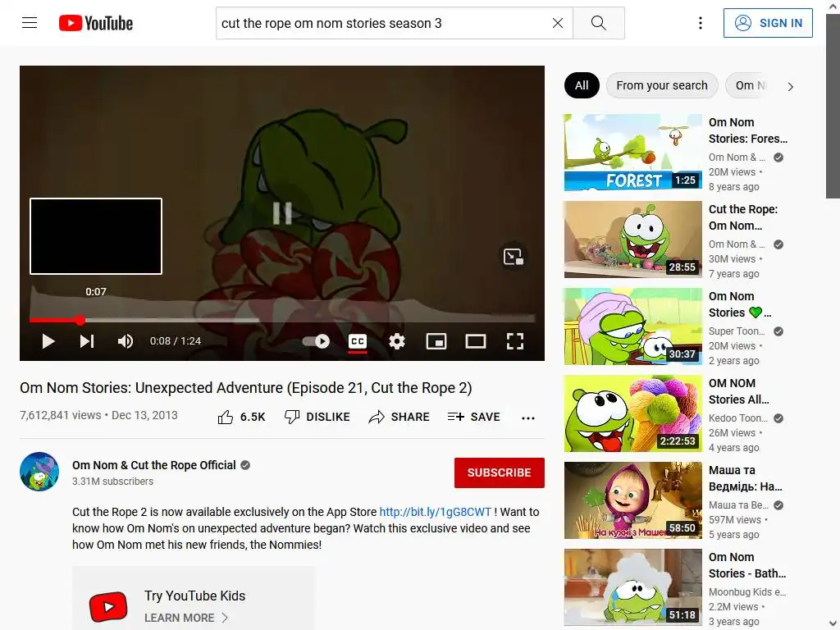Click the YouTube Kids logo
840x630 pixels.
pos(108,606)
